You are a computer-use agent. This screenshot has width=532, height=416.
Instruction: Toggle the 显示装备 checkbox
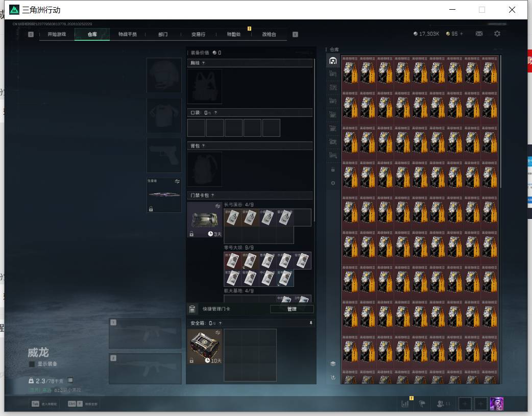pos(32,364)
